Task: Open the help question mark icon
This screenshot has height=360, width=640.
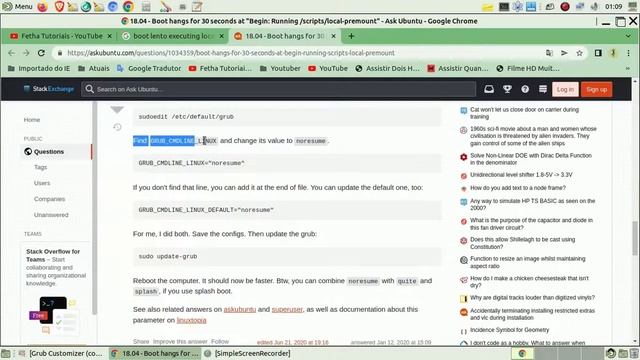Action: click(525, 89)
